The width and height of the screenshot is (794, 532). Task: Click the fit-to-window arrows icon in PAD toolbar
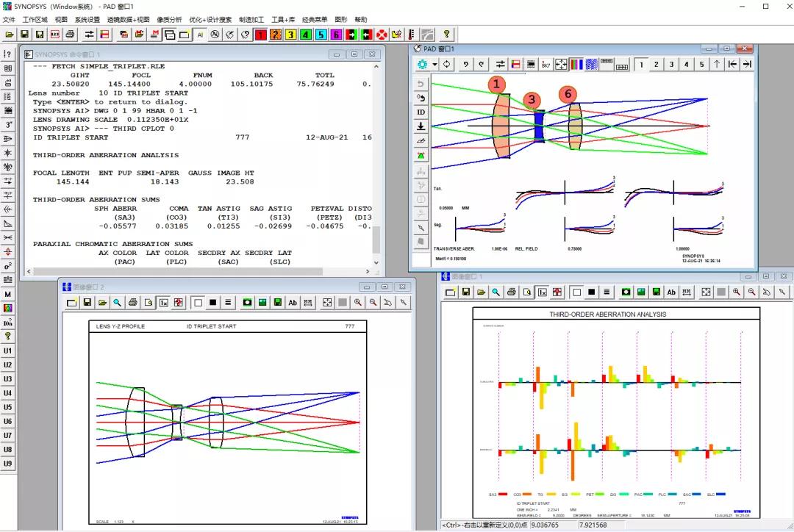[561, 64]
